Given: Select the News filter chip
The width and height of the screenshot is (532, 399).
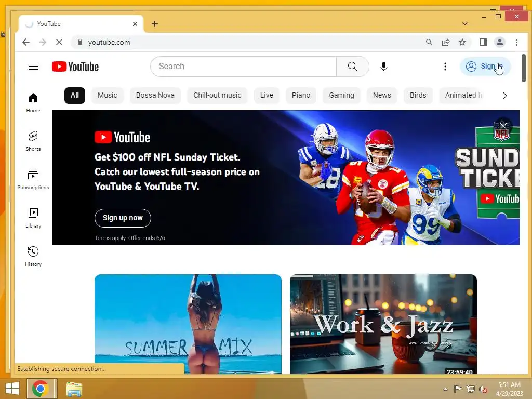Looking at the screenshot, I should (x=382, y=96).
